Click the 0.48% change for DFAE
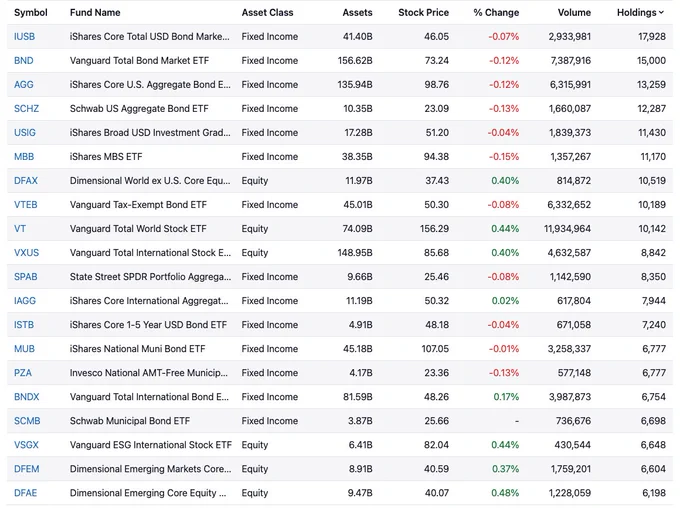This screenshot has width=680, height=508. click(505, 493)
